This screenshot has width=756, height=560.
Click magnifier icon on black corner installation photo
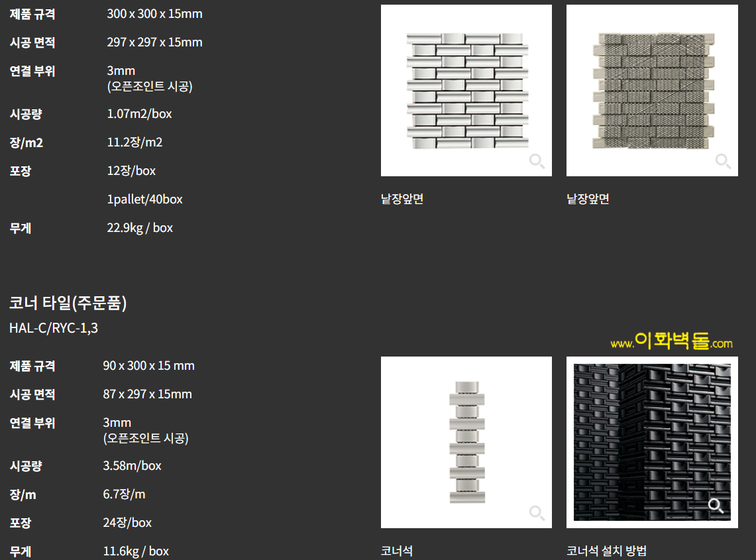[716, 506]
